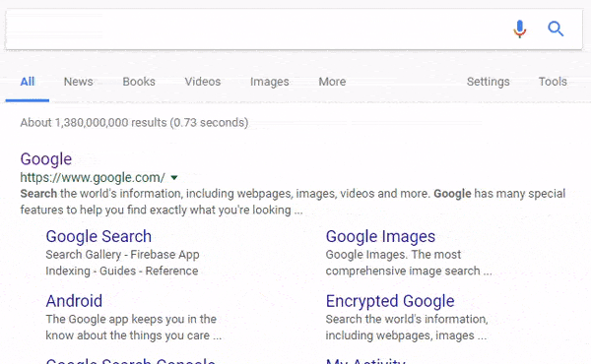
Task: Expand the green arrow beside google.com URL
Action: (x=174, y=178)
